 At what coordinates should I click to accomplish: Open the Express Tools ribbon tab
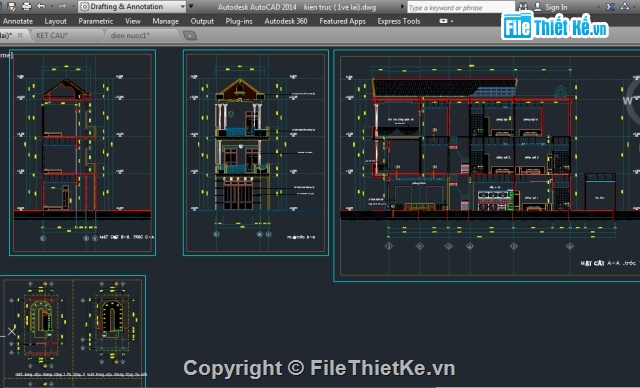pos(398,21)
